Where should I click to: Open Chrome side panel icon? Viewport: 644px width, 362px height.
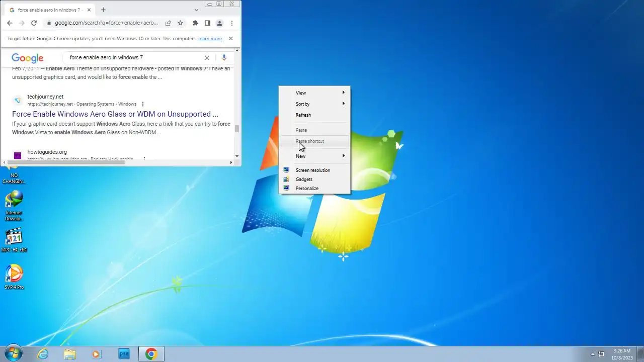[207, 23]
